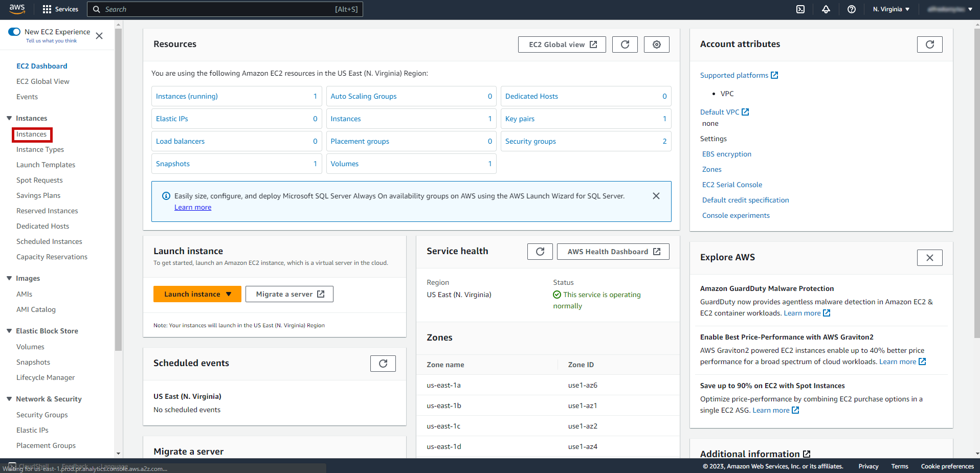Refresh the Resources panel
The height and width of the screenshot is (473, 980).
[x=625, y=44]
